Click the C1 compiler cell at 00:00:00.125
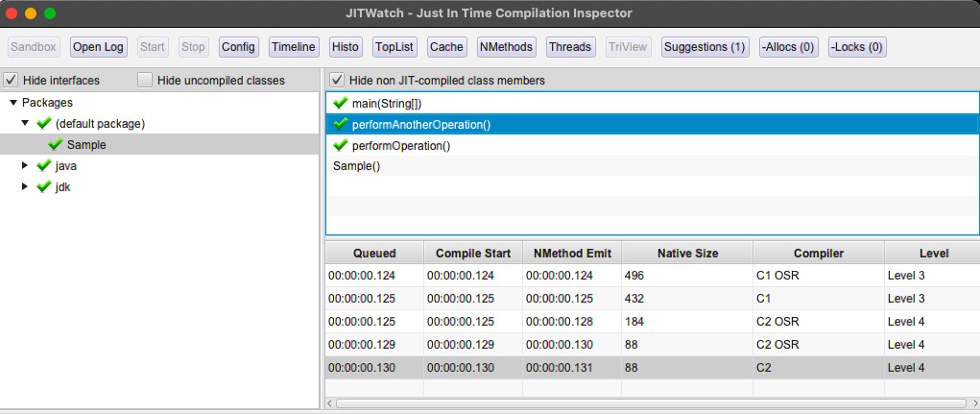 (819, 299)
